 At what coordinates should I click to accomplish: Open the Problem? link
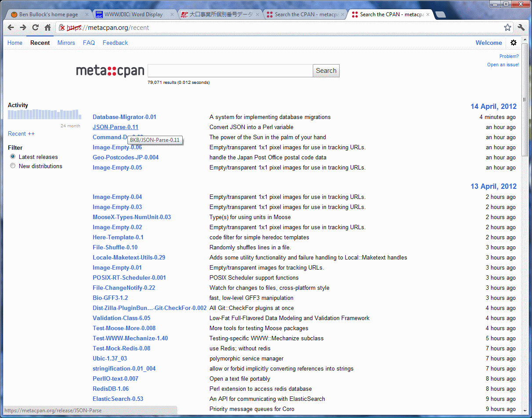[x=509, y=56]
